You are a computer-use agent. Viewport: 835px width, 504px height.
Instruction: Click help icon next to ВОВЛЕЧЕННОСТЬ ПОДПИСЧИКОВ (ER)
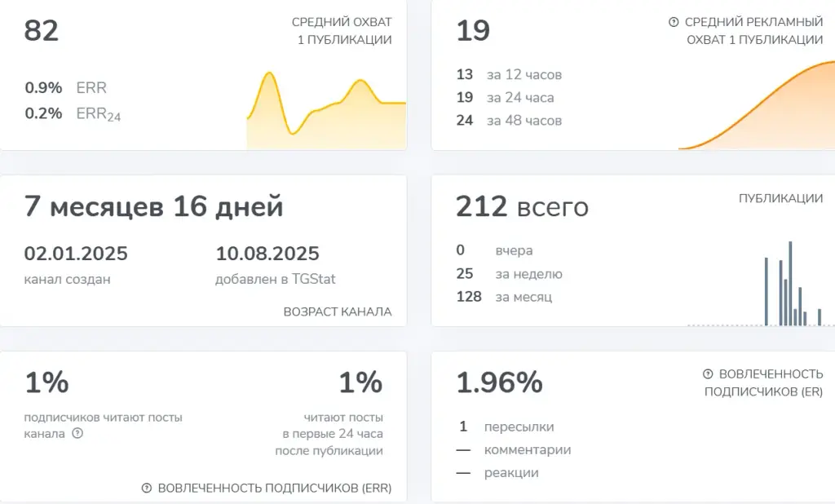pos(708,374)
